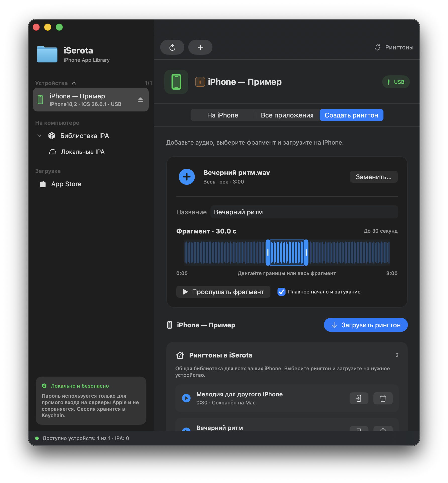Click the Фрагмент · 30.0 с label
Viewport: 448px width, 483px height.
tap(206, 231)
